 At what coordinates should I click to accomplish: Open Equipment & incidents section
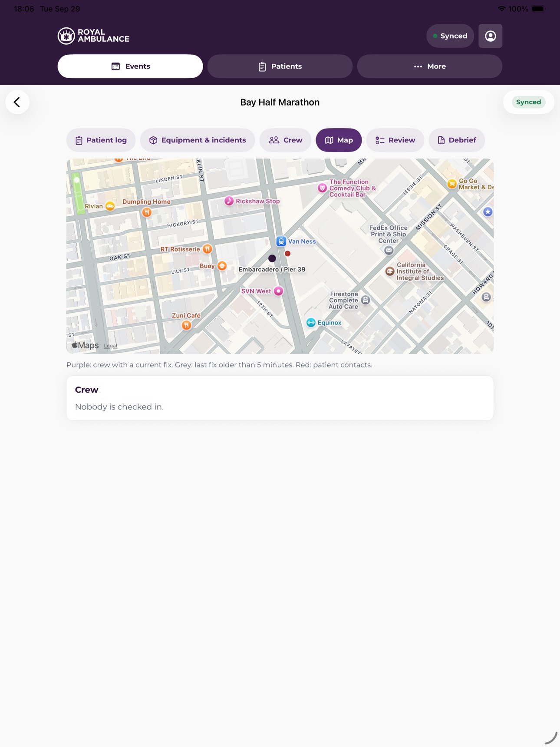tap(198, 140)
